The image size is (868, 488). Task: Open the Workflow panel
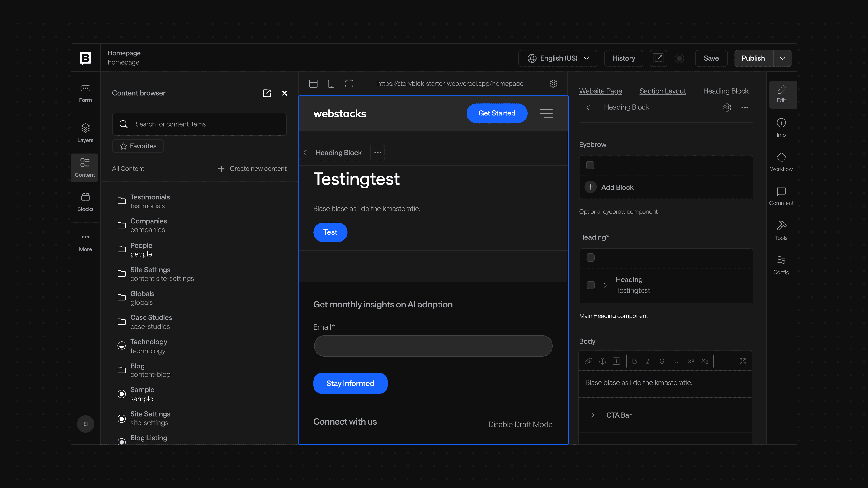[x=781, y=162]
